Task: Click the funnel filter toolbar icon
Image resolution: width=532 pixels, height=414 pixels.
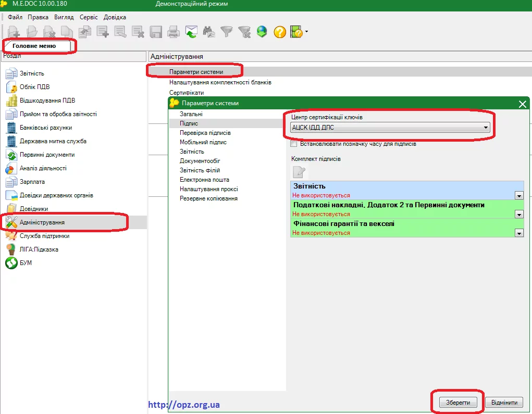Action: tap(226, 32)
